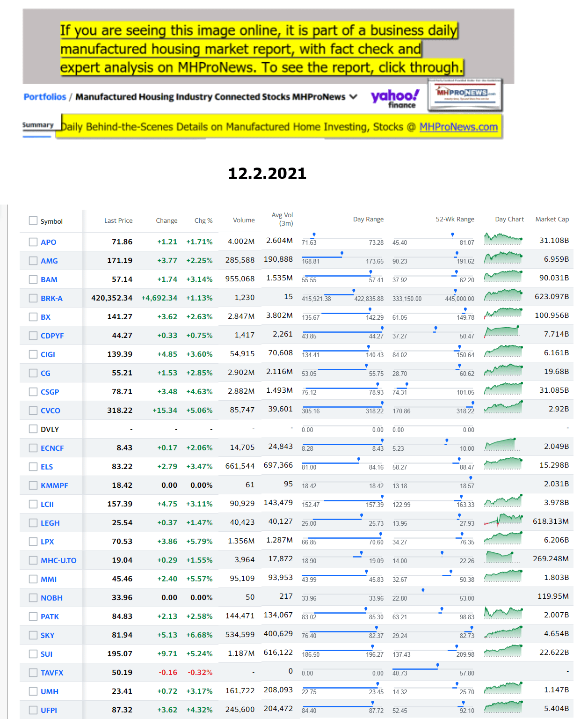Click the MHC-U.TO day chart sparkline
The width and height of the screenshot is (588, 719).
coord(503,558)
